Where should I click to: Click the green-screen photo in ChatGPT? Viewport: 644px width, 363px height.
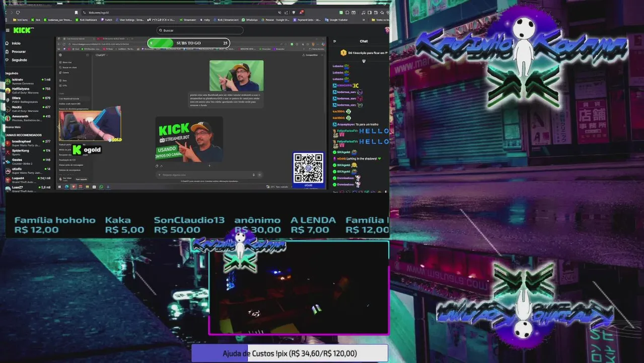[x=236, y=76]
